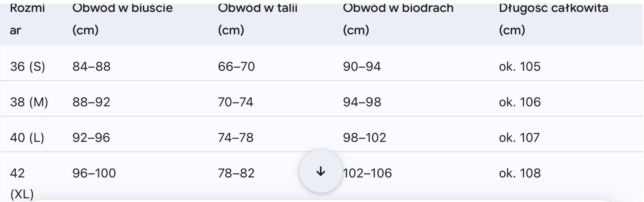The height and width of the screenshot is (202, 644).
Task: Click the 38 (M) size cell
Action: coord(29,102)
